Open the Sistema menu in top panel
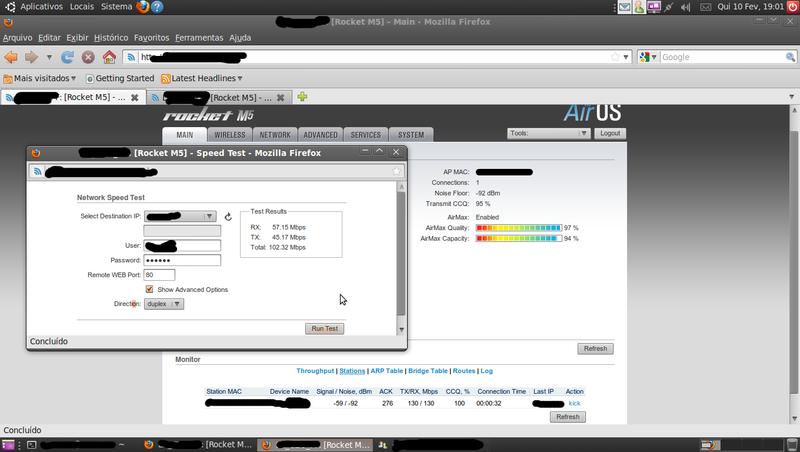800x452 pixels. click(x=116, y=7)
